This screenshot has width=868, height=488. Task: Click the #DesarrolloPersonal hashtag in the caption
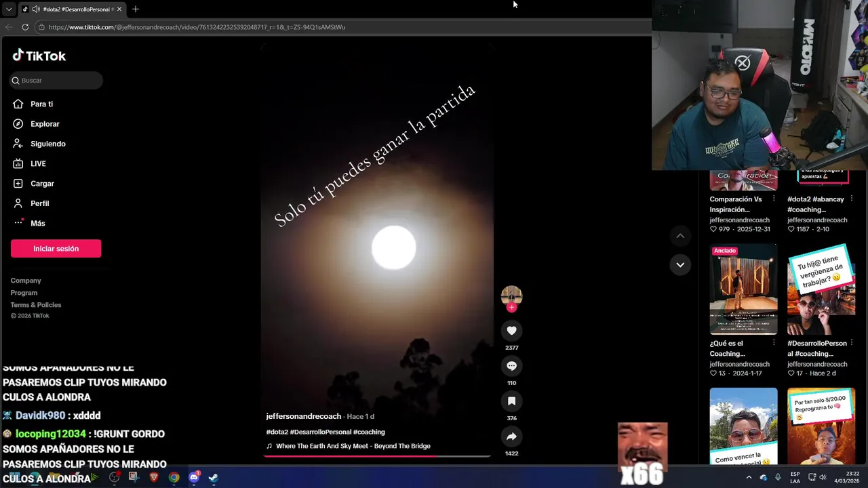click(x=320, y=432)
